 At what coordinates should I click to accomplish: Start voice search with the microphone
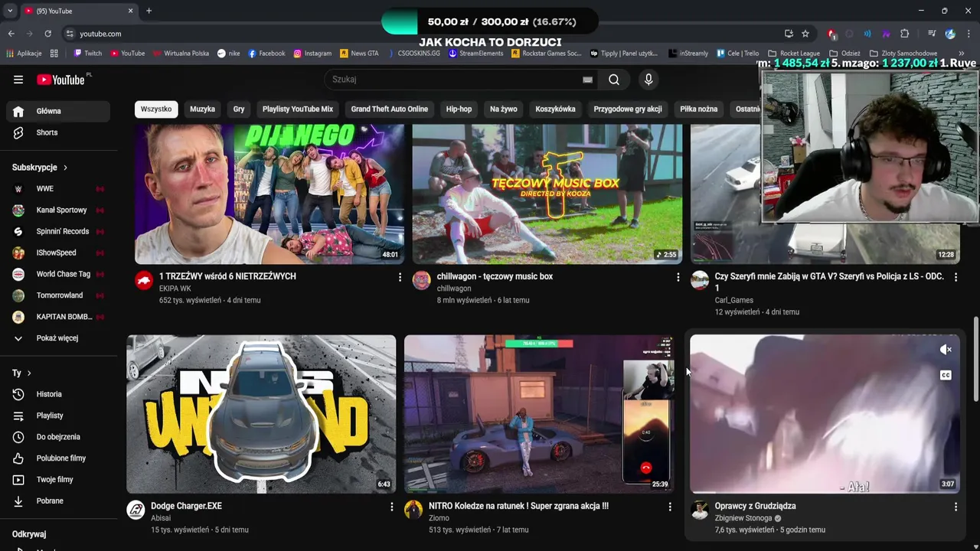pyautogui.click(x=648, y=80)
